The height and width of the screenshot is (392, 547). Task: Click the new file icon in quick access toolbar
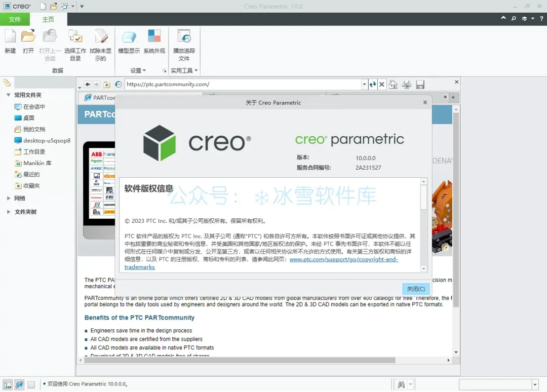click(43, 6)
